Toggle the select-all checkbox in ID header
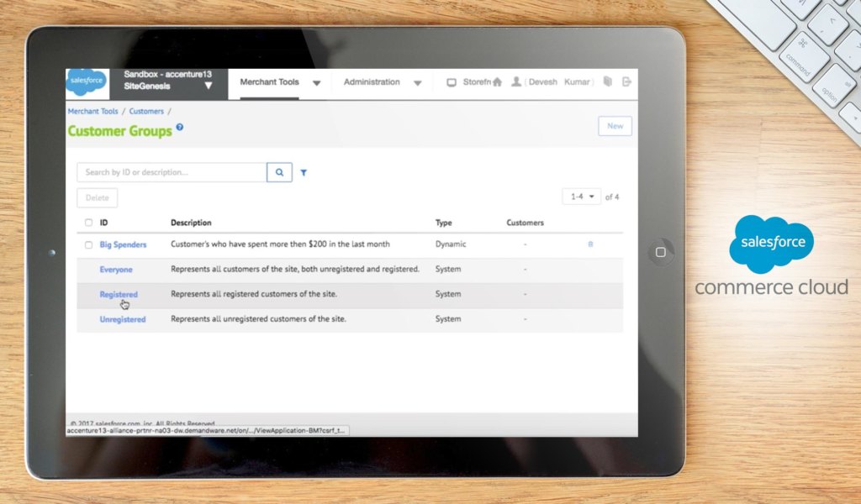Image resolution: width=861 pixels, height=504 pixels. pos(89,223)
